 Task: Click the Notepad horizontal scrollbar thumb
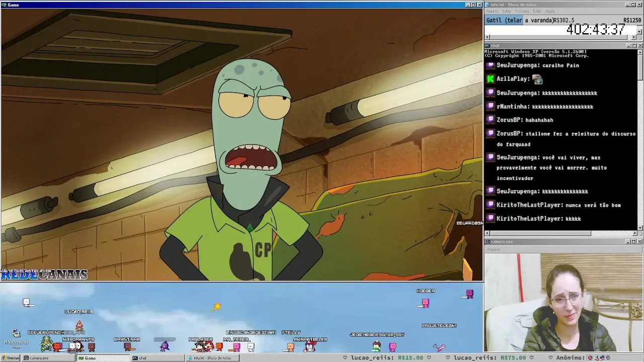click(558, 37)
